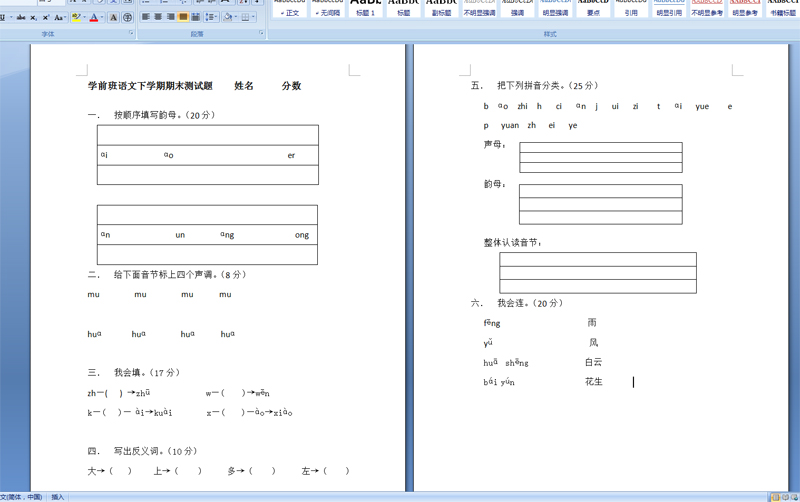
Task: Open font color dropdown arrow
Action: [x=102, y=17]
